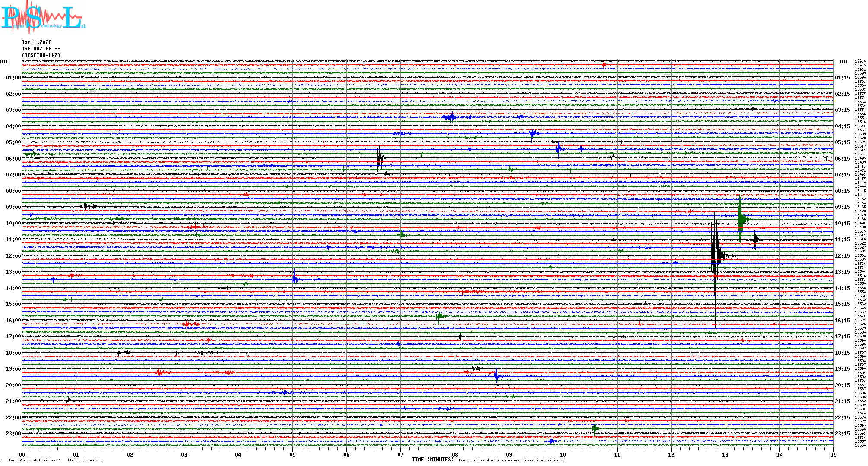This screenshot has height=466, width=868.
Task: Click the Apr11,2026 date label
Action: (36, 42)
